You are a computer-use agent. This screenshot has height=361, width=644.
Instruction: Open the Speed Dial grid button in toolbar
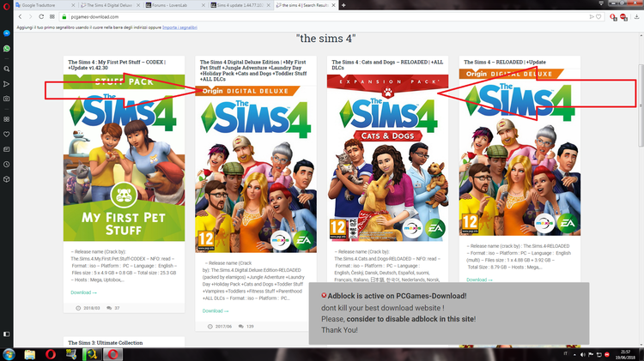[52, 17]
